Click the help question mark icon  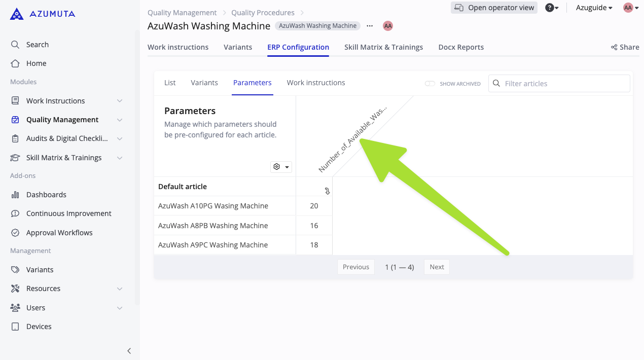(550, 7)
